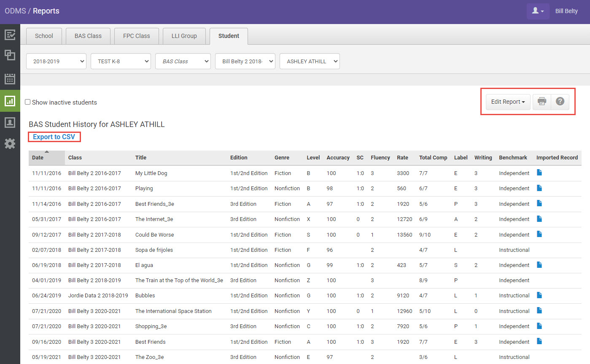Open the person profile sidebar icon
Viewport: 590px width, 364px height.
(x=10, y=122)
